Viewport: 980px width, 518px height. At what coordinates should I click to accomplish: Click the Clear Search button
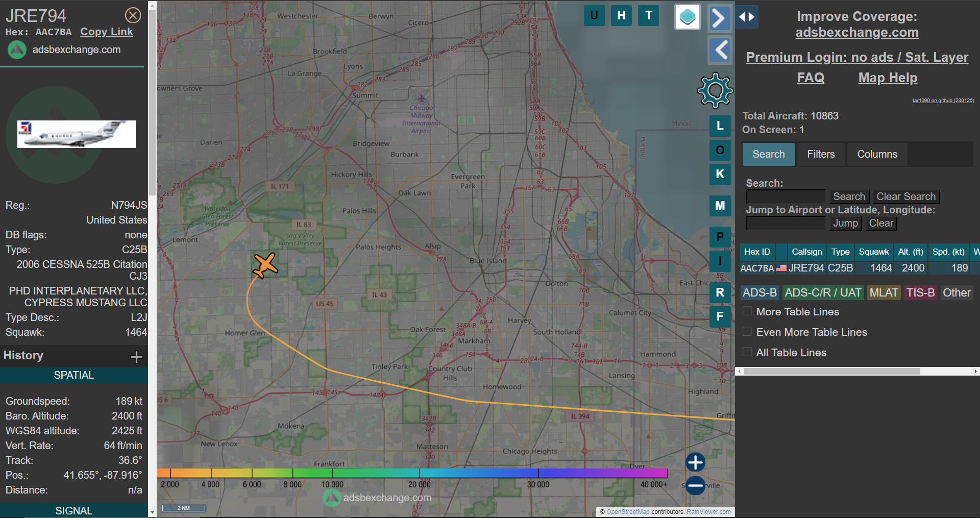tap(906, 196)
